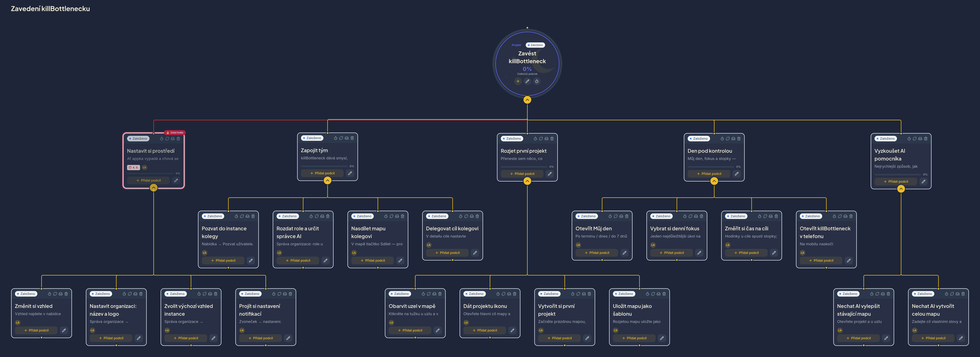
Task: Delete Vyzkoušet AI pomocníka card via trash icon
Action: pyautogui.click(x=926, y=139)
